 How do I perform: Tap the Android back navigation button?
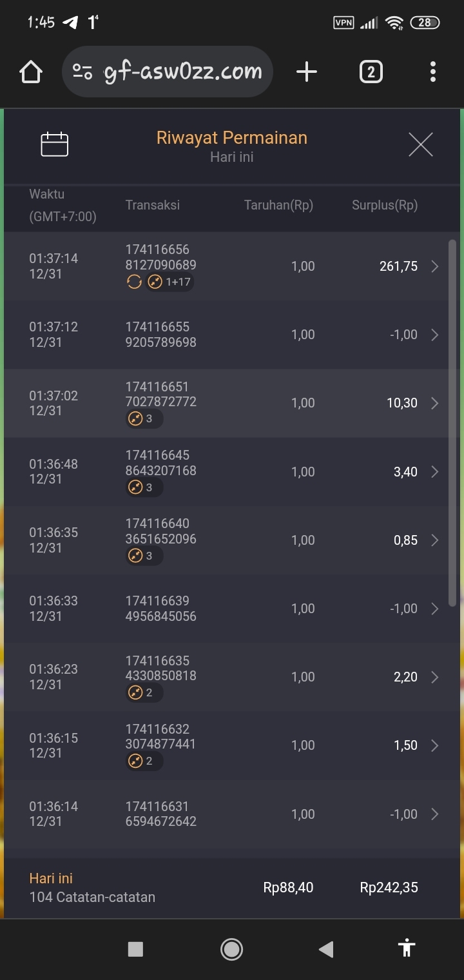pos(326,948)
